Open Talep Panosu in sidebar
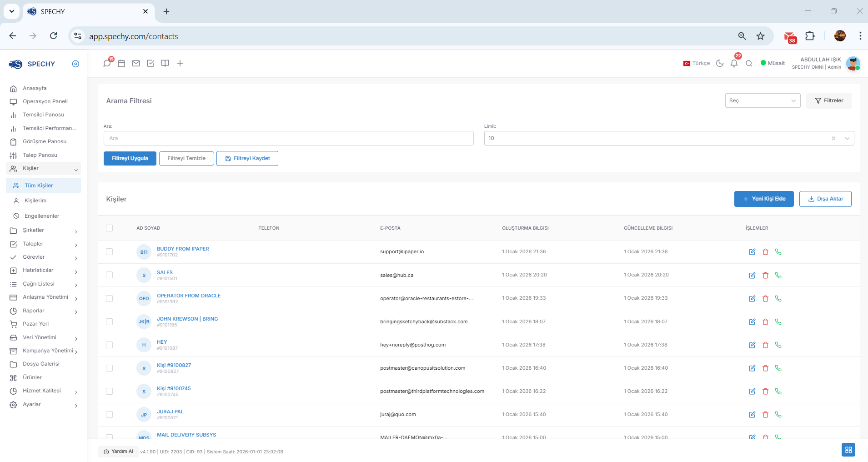The image size is (868, 462). click(x=40, y=155)
